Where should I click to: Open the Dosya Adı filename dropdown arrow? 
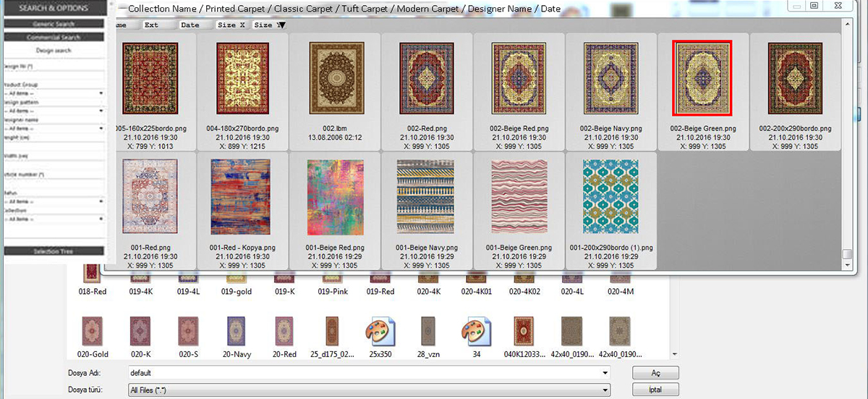pos(605,373)
